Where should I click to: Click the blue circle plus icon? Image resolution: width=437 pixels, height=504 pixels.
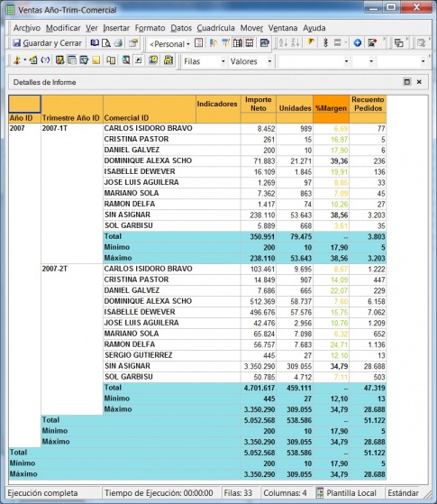pos(358,42)
